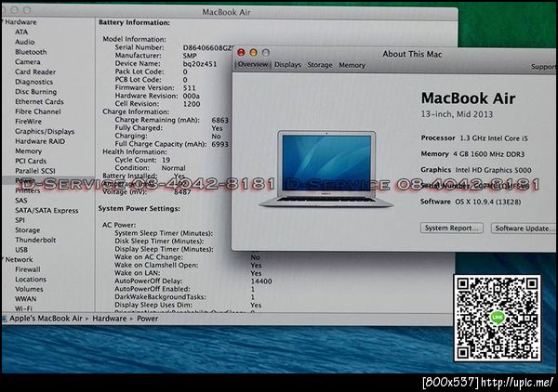Select Bluetooth in the sidebar
This screenshot has height=392, width=558.
pos(31,52)
